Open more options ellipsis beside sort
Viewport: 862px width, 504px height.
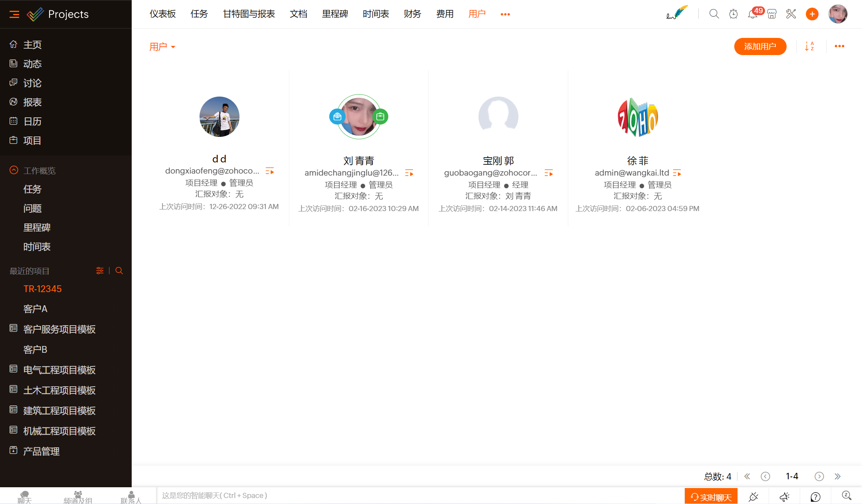pos(839,46)
